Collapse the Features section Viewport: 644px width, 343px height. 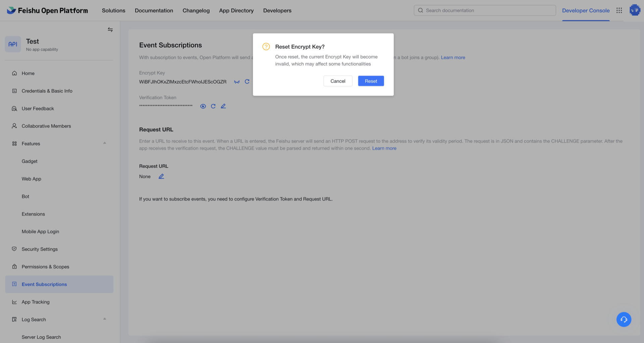[105, 143]
